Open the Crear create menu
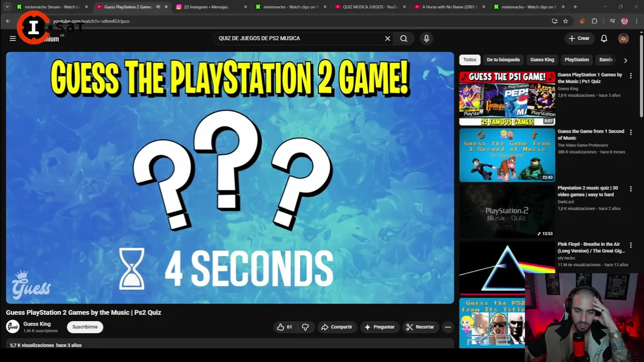 pos(579,38)
